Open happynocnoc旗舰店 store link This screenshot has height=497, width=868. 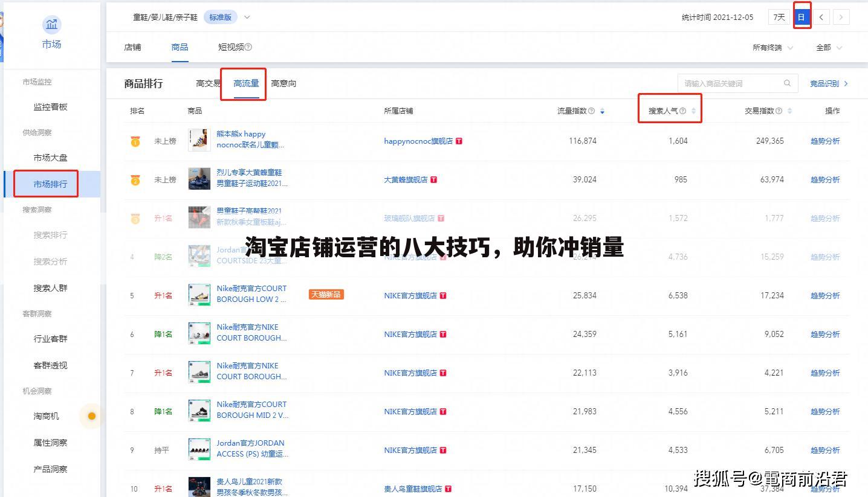[x=418, y=141]
